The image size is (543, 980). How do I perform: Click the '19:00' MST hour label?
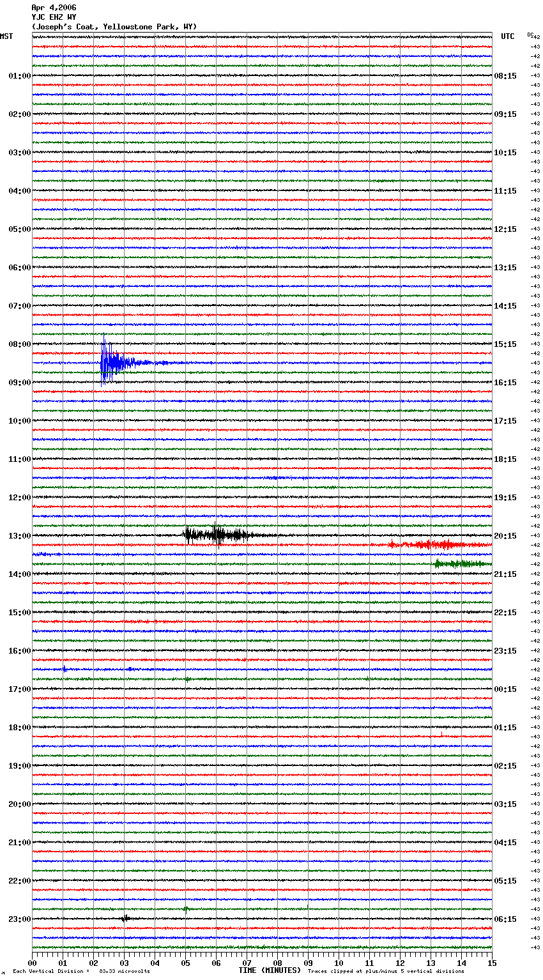coord(20,766)
